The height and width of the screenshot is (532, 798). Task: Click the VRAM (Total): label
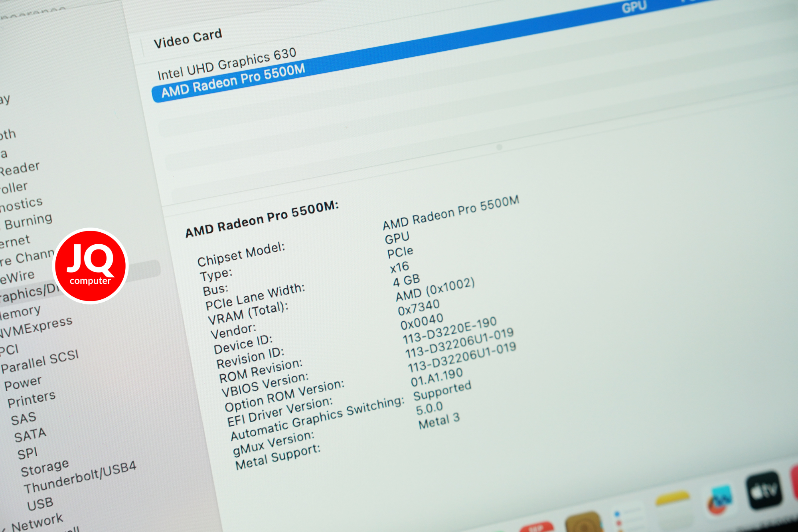248,313
